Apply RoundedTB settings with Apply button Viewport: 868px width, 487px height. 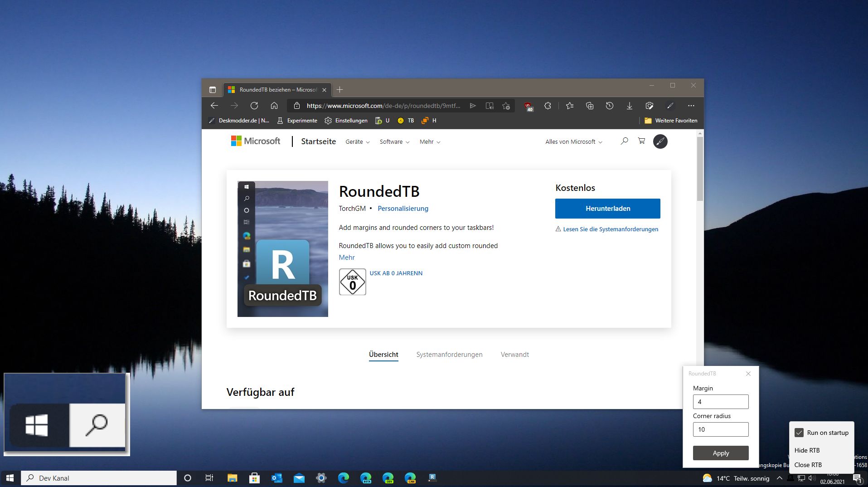(720, 453)
